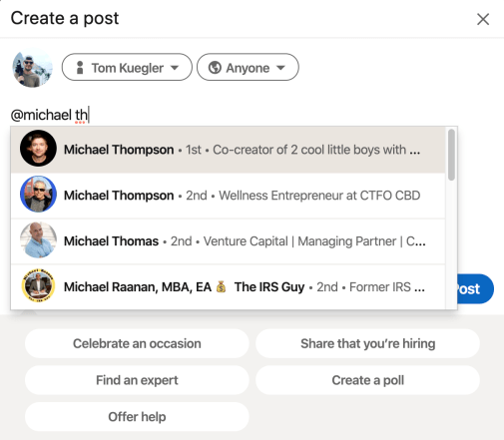Click Michael Raanan's circular badge avatar
Image resolution: width=504 pixels, height=440 pixels.
(x=38, y=285)
